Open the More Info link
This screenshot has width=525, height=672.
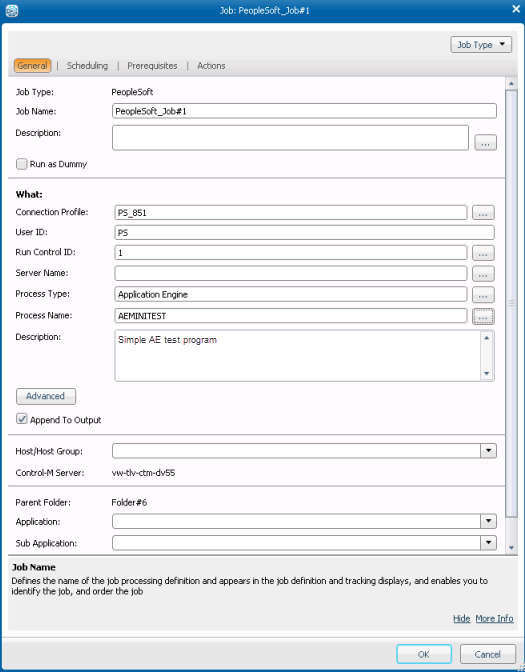[494, 618]
